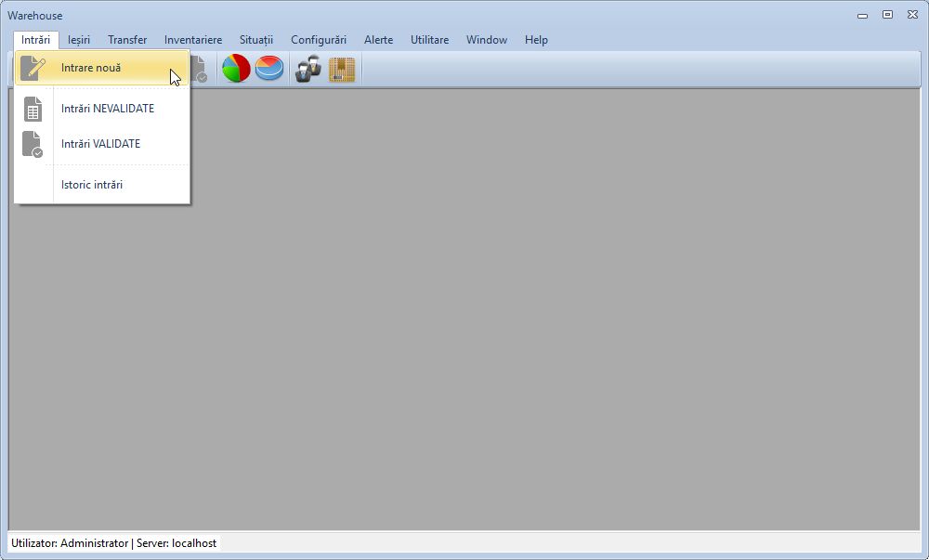
Task: Open the Situații menu
Action: tap(257, 40)
